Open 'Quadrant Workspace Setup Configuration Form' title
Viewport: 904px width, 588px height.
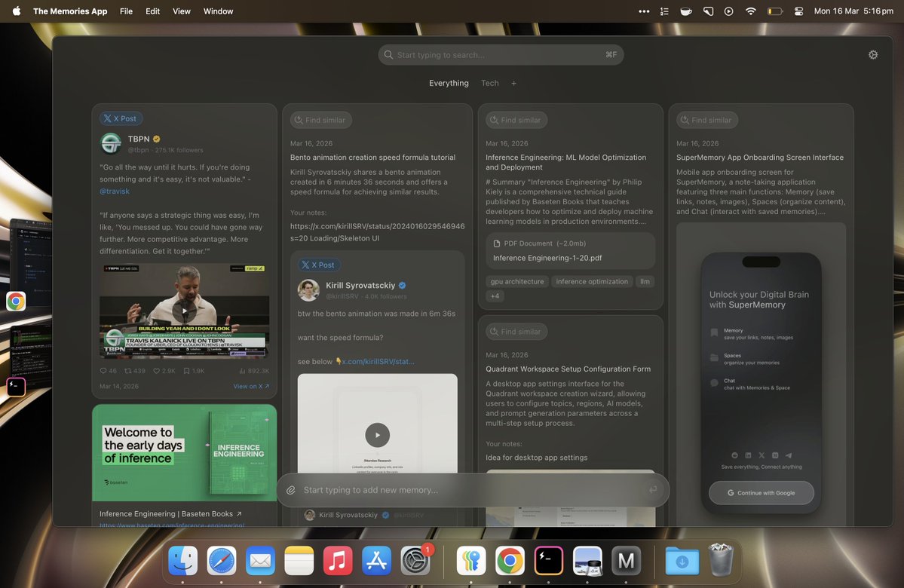[x=568, y=369]
